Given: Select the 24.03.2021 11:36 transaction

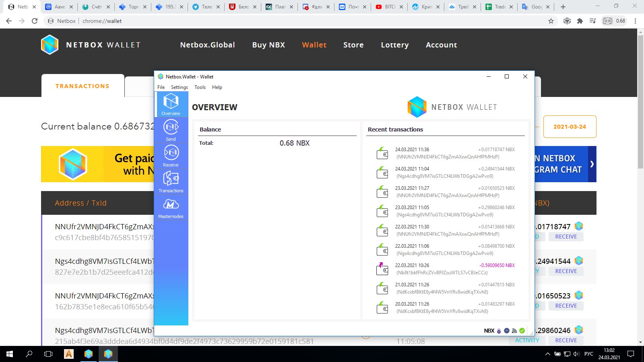Looking at the screenshot, I should coord(446,153).
